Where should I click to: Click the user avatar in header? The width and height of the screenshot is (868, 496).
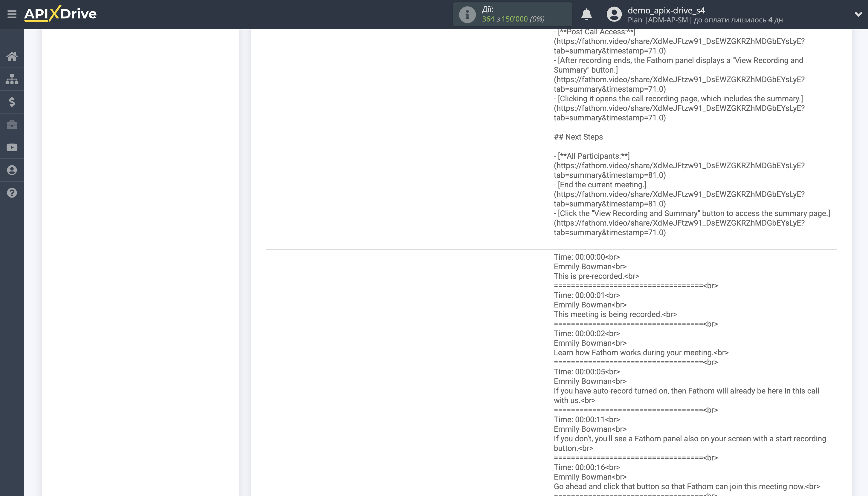coord(614,14)
